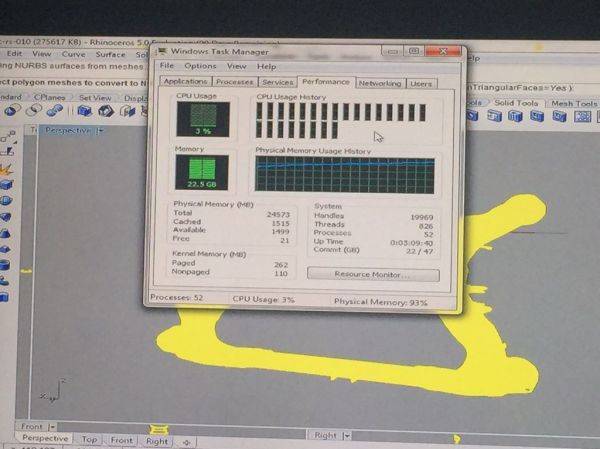
Task: Select the points tool icon at sidebar top
Action: 7,136
